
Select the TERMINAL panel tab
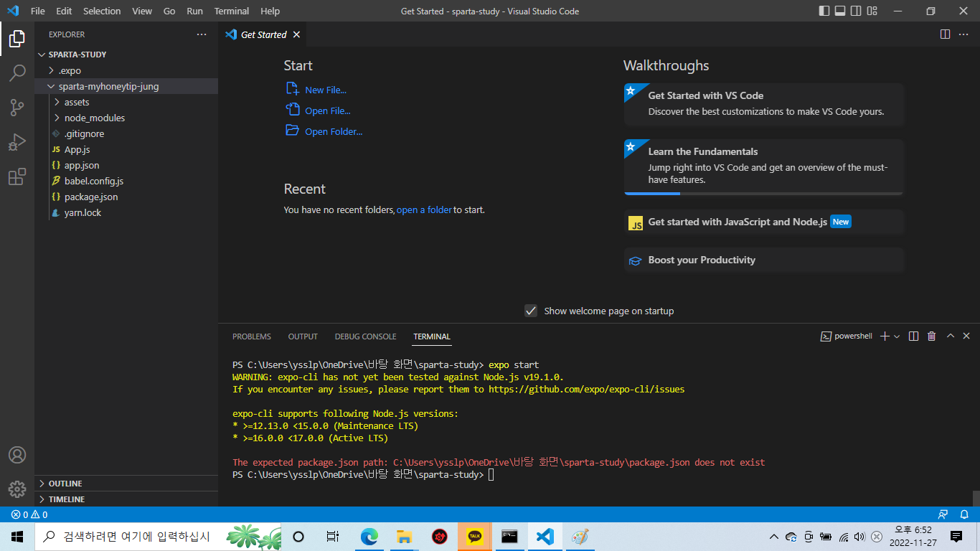click(432, 336)
